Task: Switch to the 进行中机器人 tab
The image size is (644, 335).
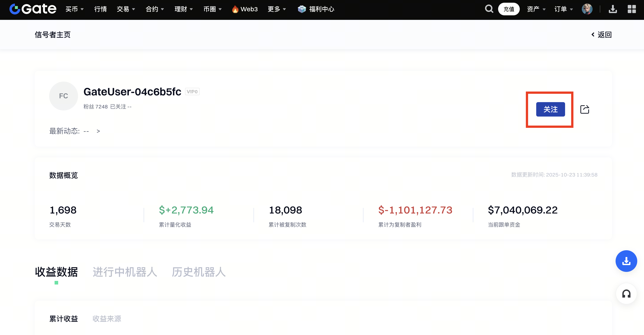Action: click(x=125, y=272)
